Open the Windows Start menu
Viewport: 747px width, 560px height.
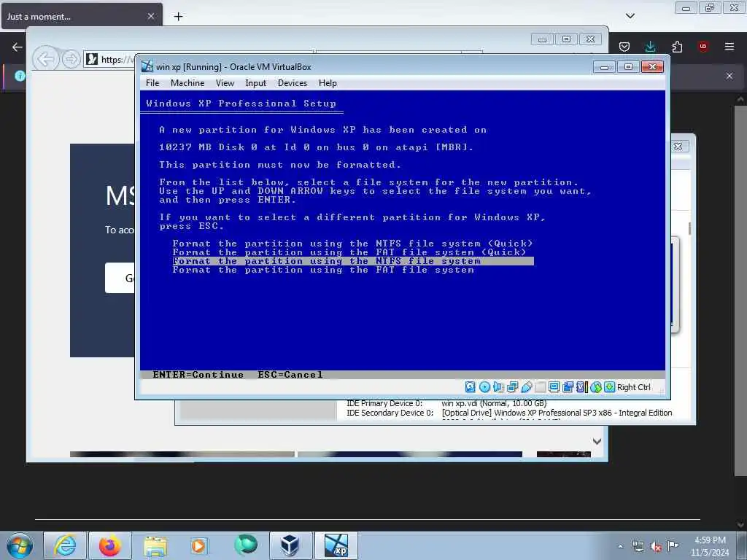click(x=20, y=545)
